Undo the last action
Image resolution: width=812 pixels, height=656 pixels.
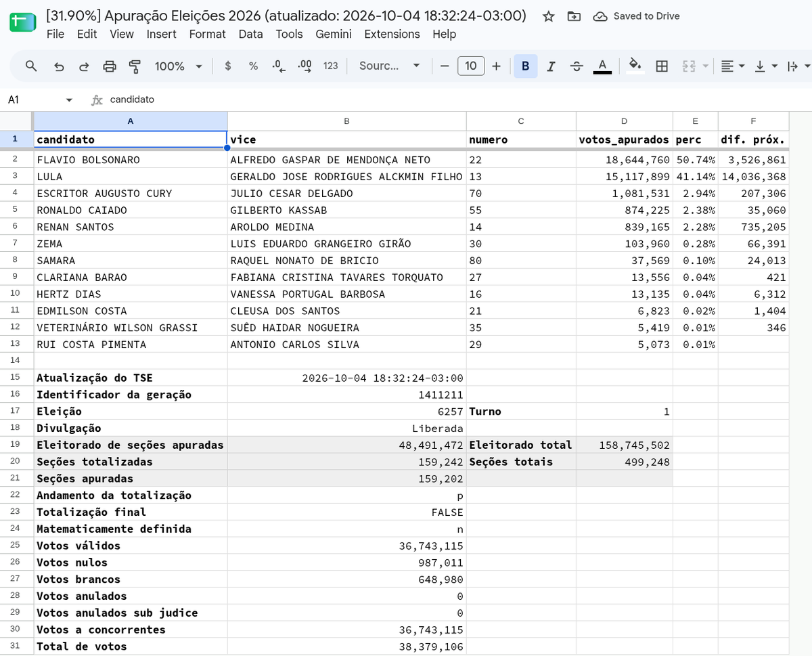(x=59, y=66)
